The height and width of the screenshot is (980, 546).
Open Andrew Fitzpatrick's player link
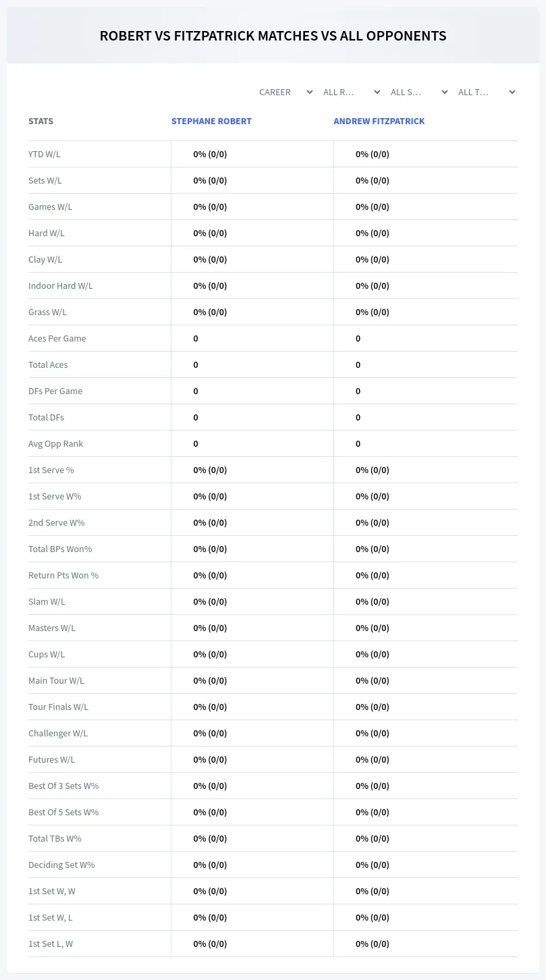(x=379, y=121)
